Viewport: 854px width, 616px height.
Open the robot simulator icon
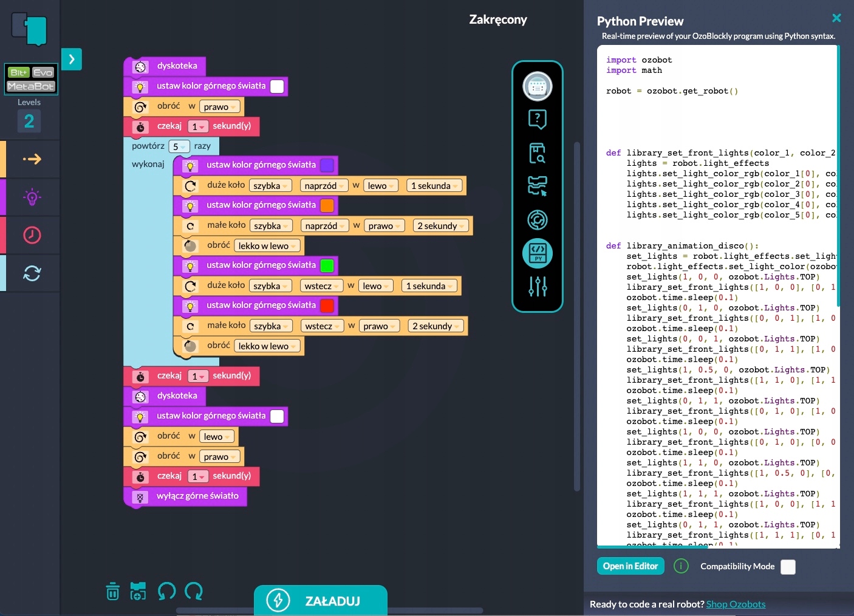pyautogui.click(x=538, y=86)
